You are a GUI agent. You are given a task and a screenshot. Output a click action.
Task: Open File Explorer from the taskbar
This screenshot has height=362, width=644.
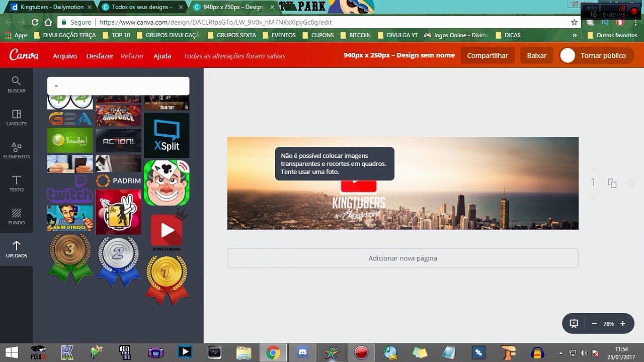[244, 352]
